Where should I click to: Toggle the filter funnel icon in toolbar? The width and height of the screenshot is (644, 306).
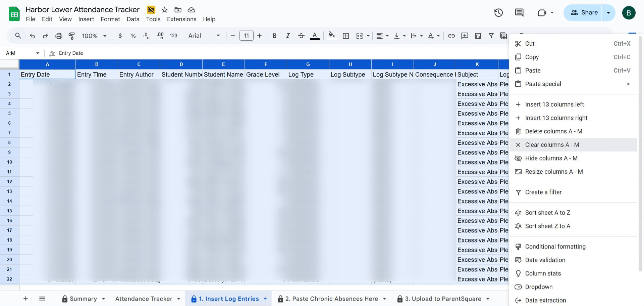pyautogui.click(x=491, y=36)
